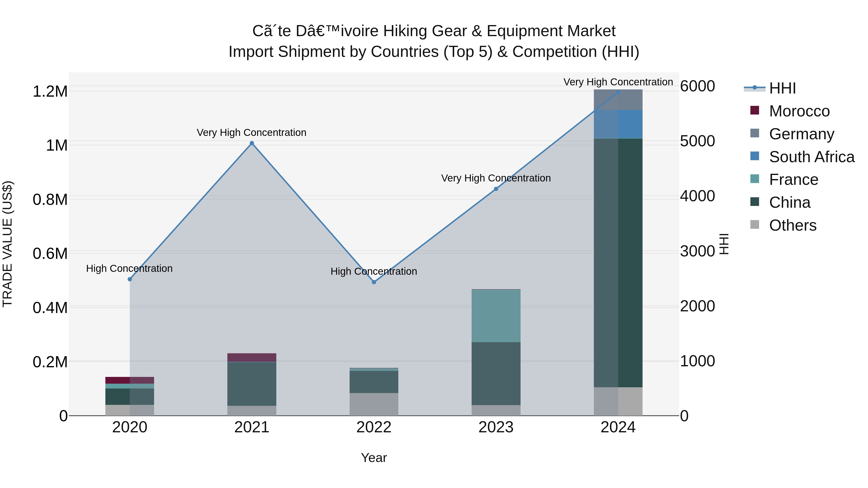Toggle France series in the legend

(784, 180)
